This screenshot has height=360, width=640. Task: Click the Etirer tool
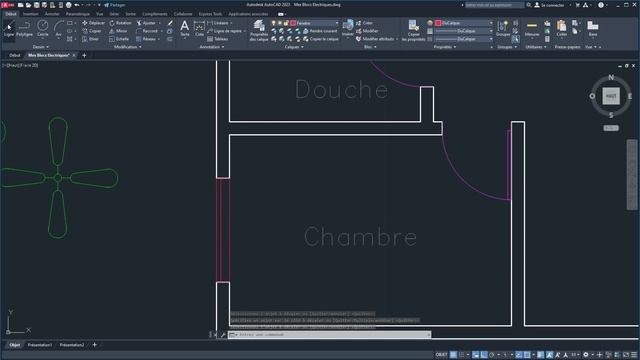[90, 39]
